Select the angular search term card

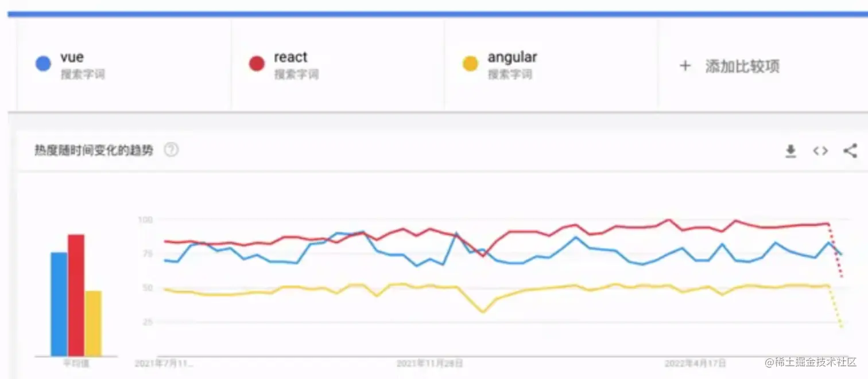click(551, 65)
